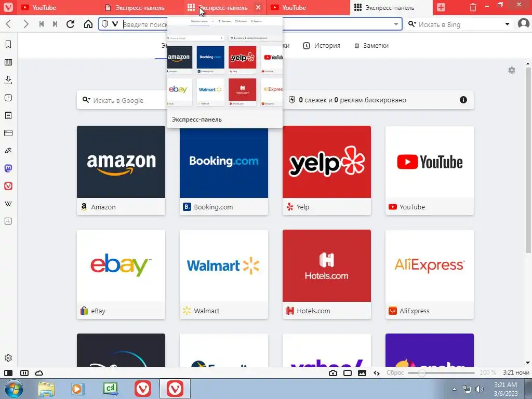The width and height of the screenshot is (532, 399).
Task: Switch to the second YouTube tab
Action: pos(308,7)
